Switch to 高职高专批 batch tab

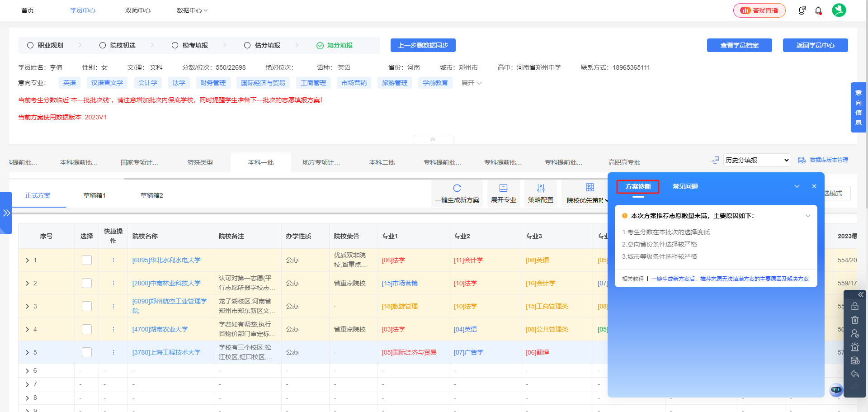(x=624, y=162)
